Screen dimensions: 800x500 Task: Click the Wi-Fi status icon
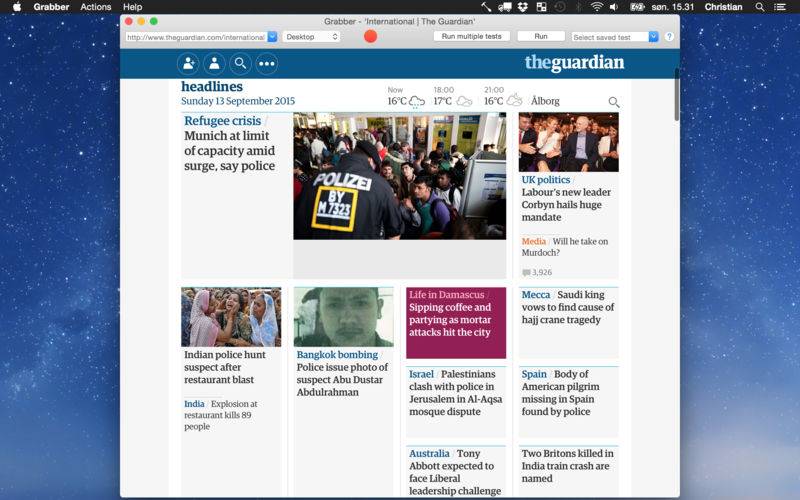click(x=596, y=7)
